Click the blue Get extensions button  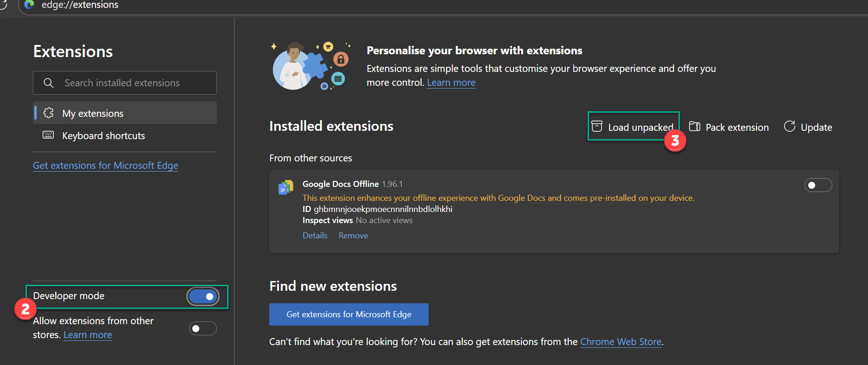tap(348, 314)
